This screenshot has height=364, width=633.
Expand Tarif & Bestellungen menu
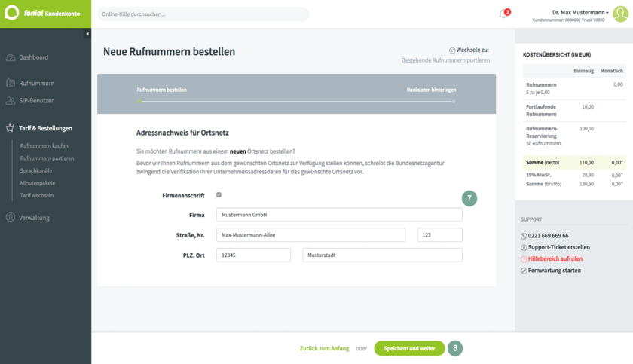(45, 128)
